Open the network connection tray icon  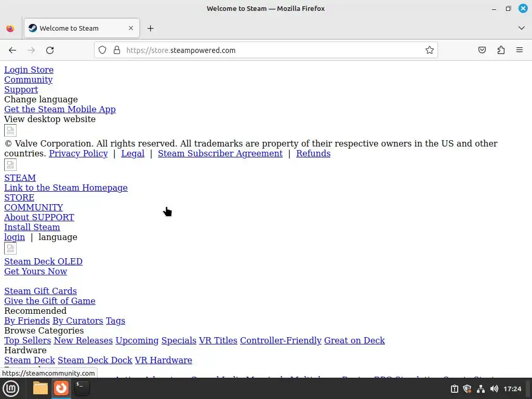pyautogui.click(x=481, y=389)
